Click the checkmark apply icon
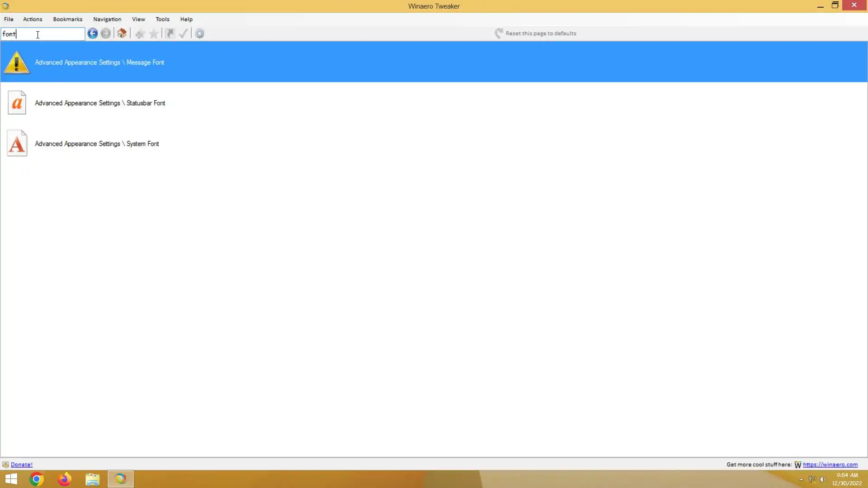 (183, 33)
